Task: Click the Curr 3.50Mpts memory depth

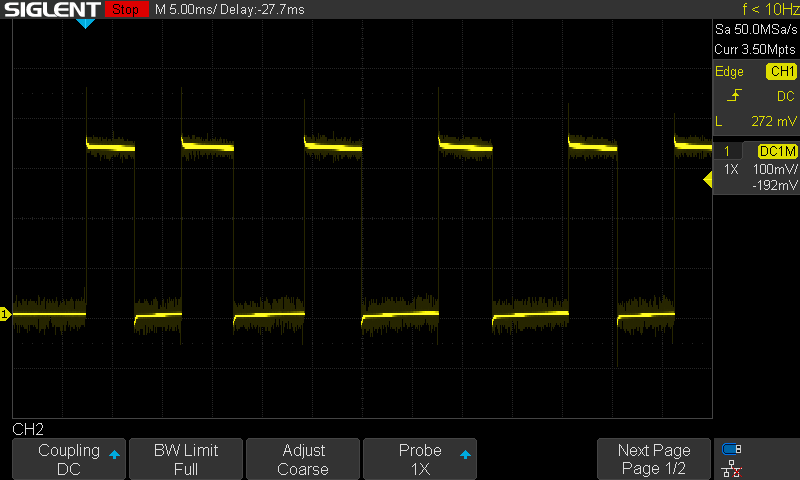Action: point(755,49)
